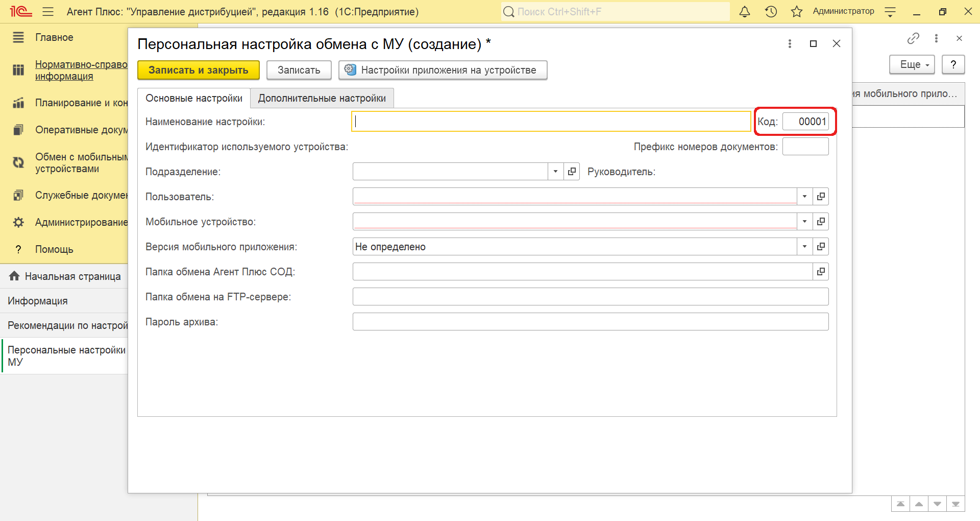Open Планирование и контроль section
Viewport: 980px width, 521px height.
pyautogui.click(x=81, y=103)
